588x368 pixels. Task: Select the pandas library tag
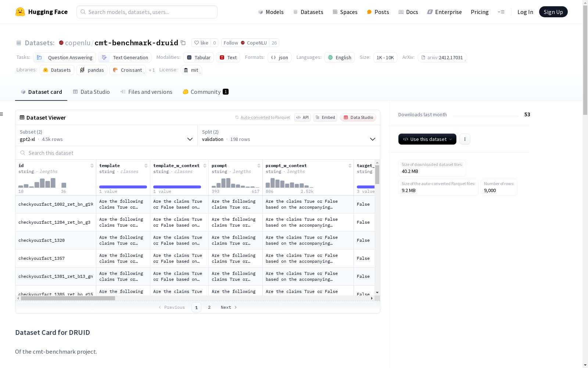tap(92, 70)
